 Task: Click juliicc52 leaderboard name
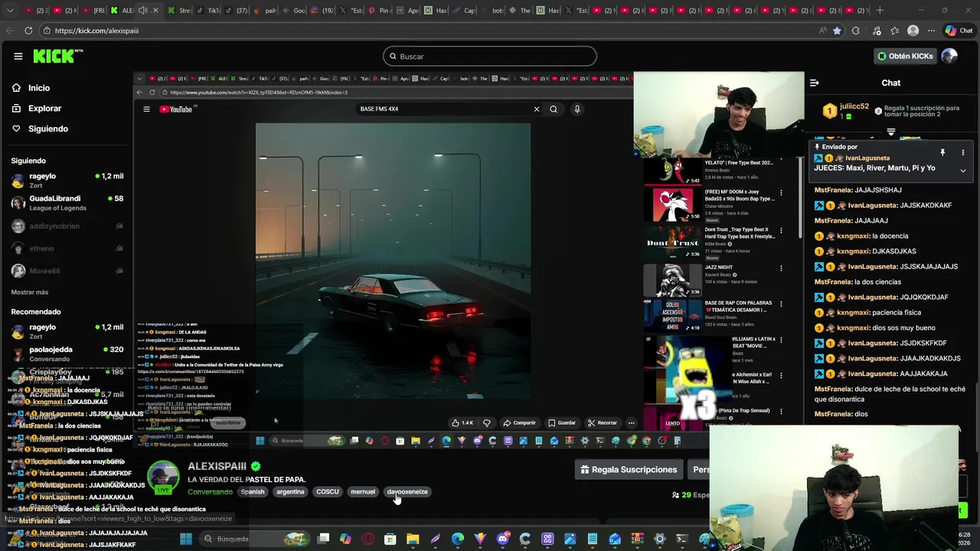tap(854, 107)
